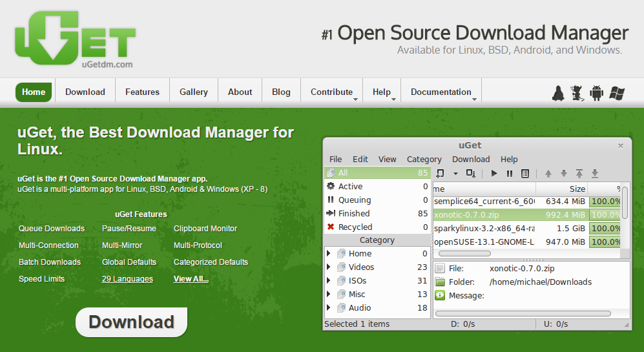Expand the ISOs category tree arrow
The image size is (644, 352).
point(329,280)
